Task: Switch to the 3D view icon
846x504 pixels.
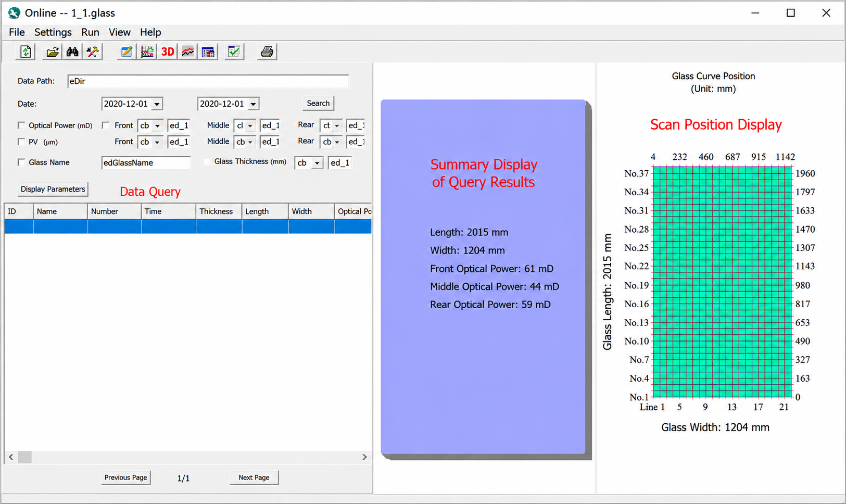Action: pos(168,52)
